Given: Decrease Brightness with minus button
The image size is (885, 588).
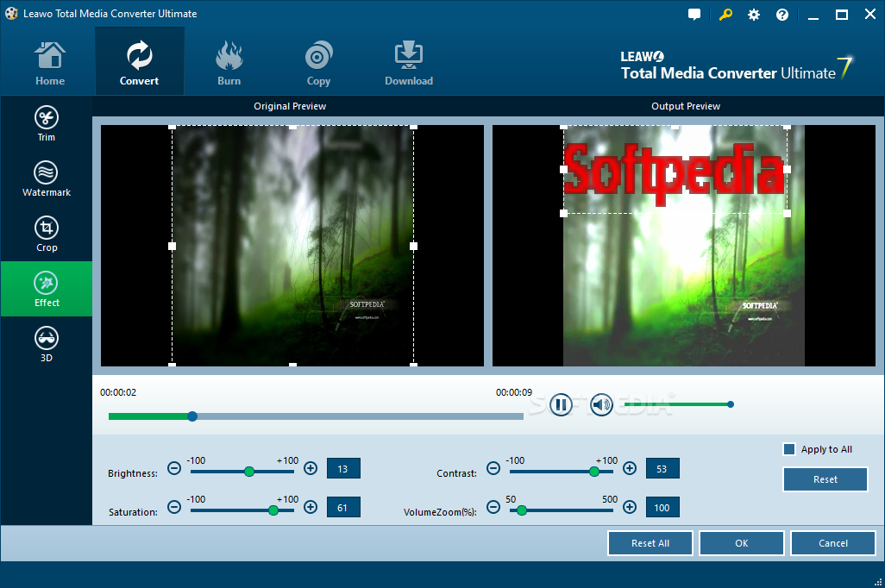Looking at the screenshot, I should (x=174, y=468).
